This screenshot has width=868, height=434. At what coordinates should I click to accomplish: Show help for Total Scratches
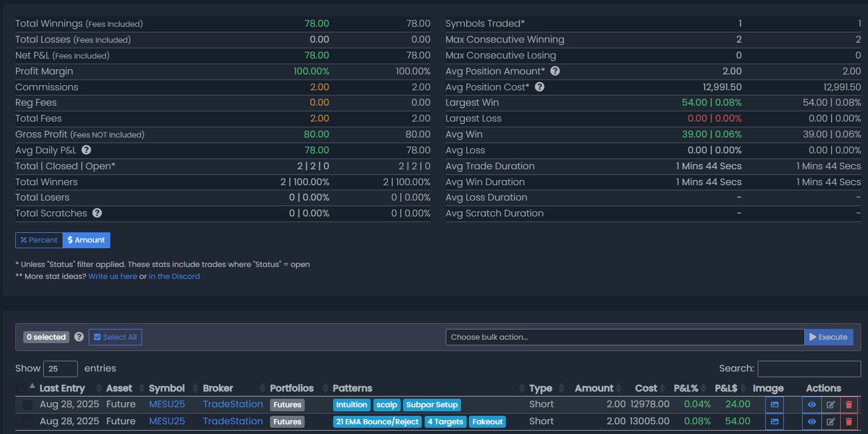[x=97, y=213]
